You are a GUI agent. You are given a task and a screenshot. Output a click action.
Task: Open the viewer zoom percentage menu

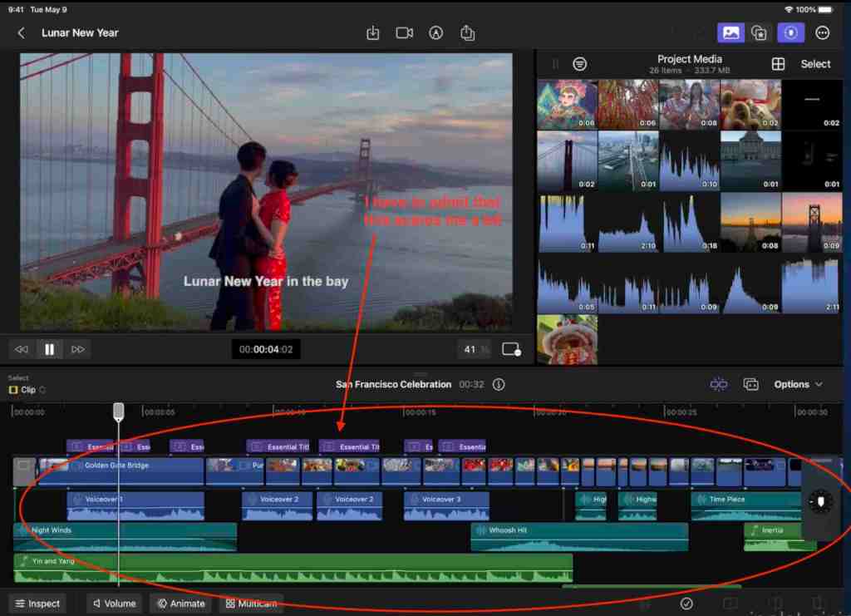475,350
